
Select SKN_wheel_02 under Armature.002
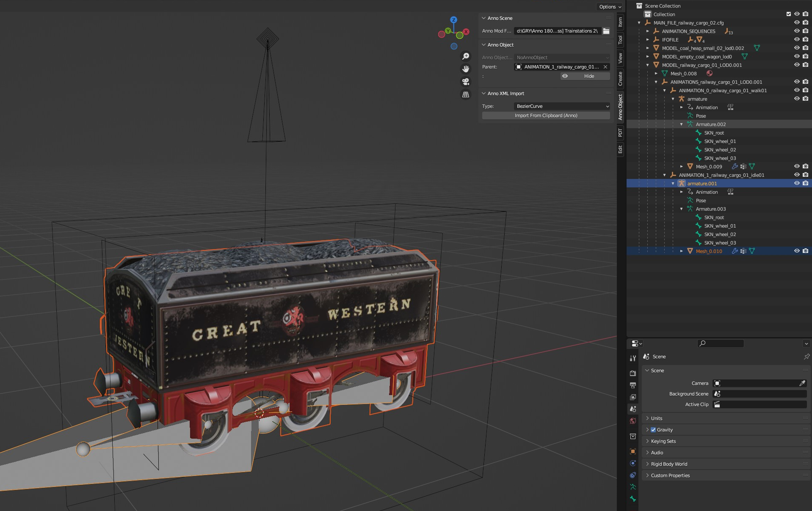[x=720, y=150]
